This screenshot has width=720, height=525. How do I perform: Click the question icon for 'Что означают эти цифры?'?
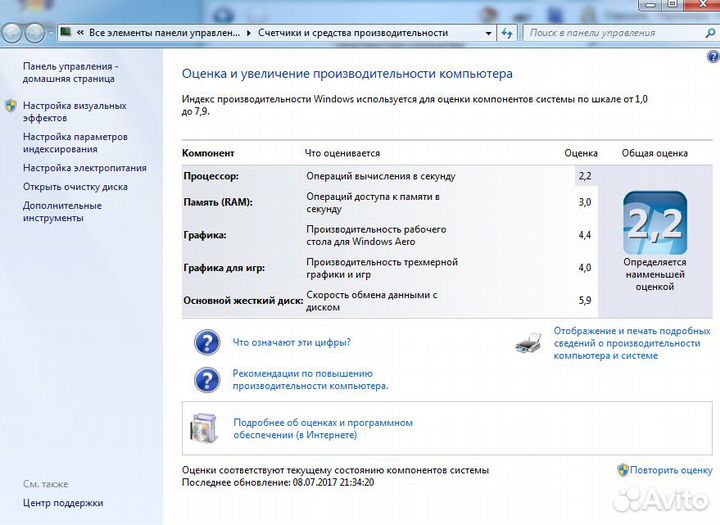coord(207,342)
